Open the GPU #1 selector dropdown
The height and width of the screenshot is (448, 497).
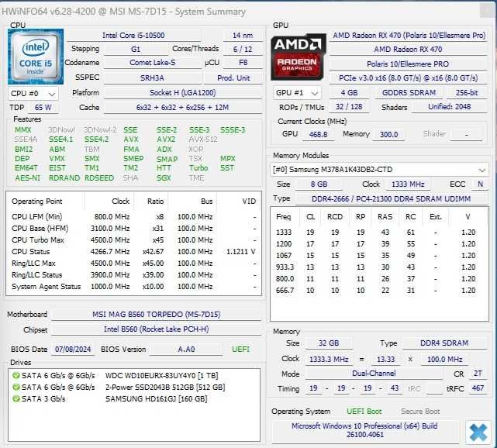297,93
